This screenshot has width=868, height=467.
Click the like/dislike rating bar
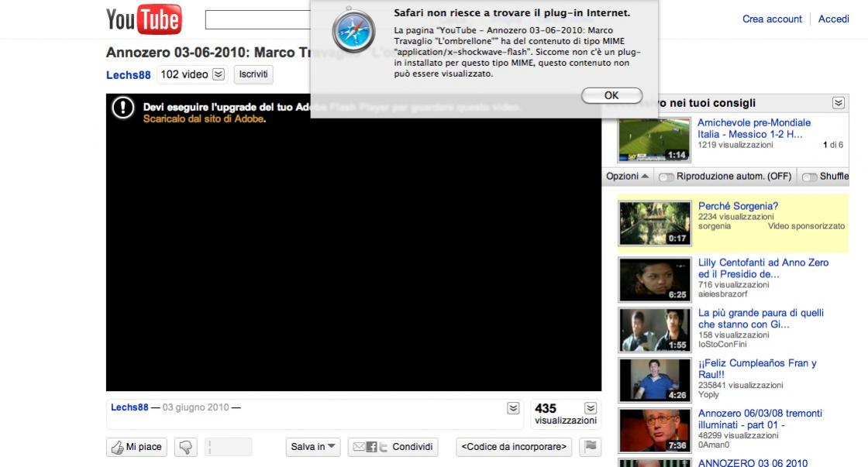pyautogui.click(x=229, y=447)
